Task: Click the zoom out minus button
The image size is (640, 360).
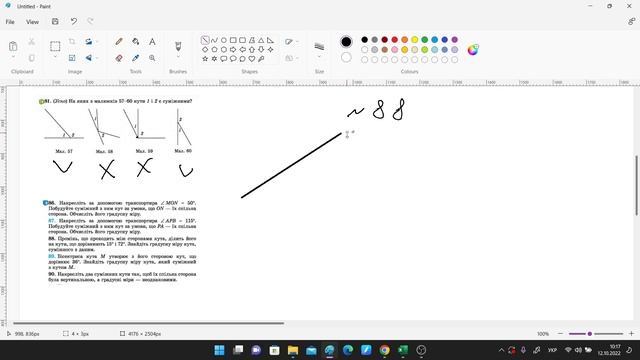Action: click(x=560, y=334)
